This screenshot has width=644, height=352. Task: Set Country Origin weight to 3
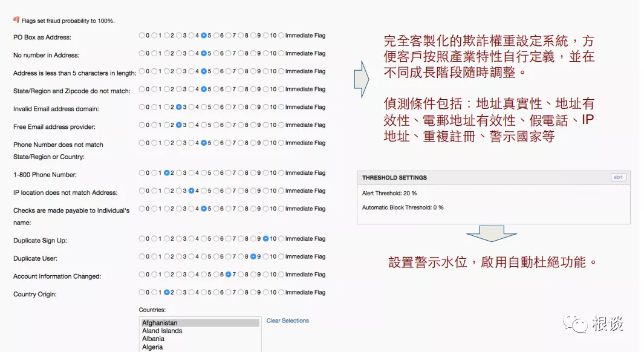point(179,292)
